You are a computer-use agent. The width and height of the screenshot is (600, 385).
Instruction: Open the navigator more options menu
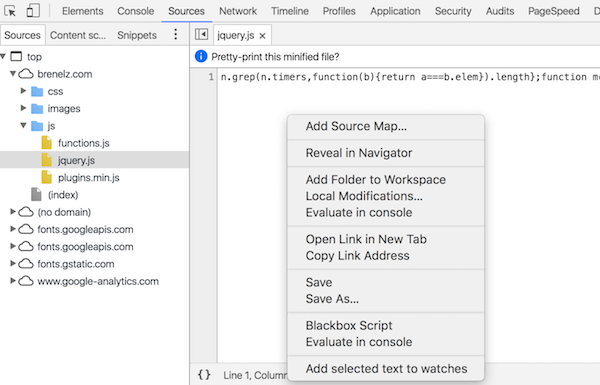(x=176, y=34)
